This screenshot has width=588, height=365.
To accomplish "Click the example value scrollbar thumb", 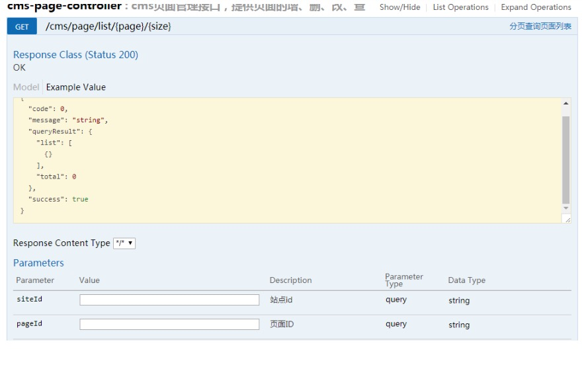I will (566, 159).
